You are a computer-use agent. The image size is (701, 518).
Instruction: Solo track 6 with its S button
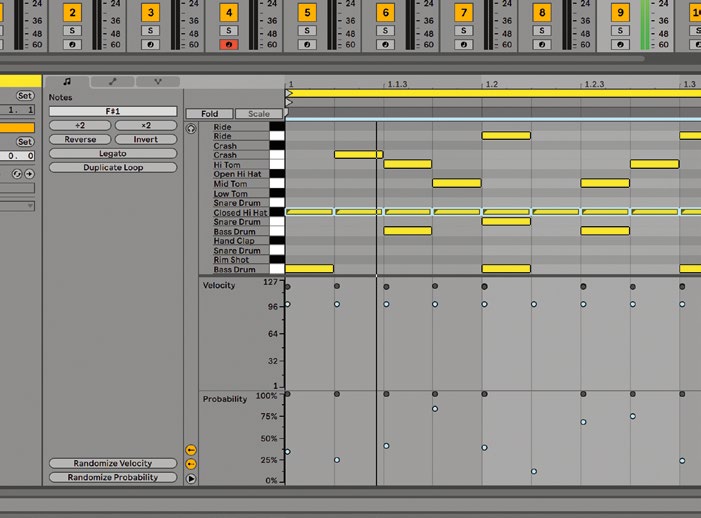[385, 30]
